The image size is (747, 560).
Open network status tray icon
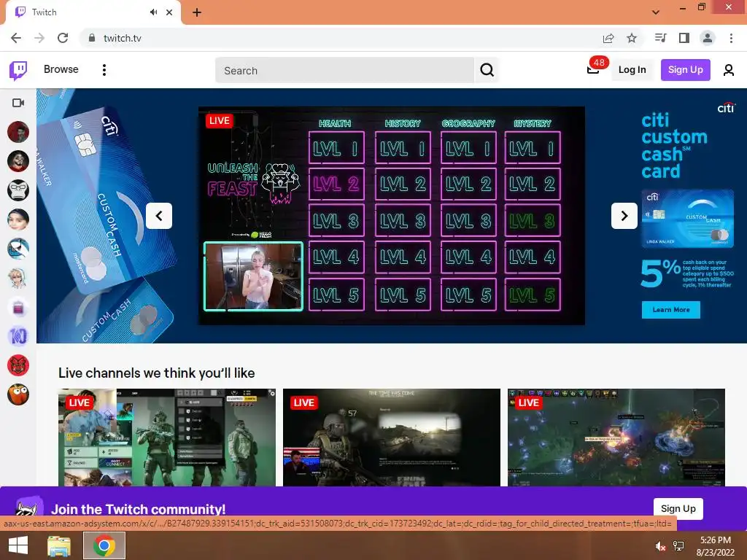pos(678,546)
